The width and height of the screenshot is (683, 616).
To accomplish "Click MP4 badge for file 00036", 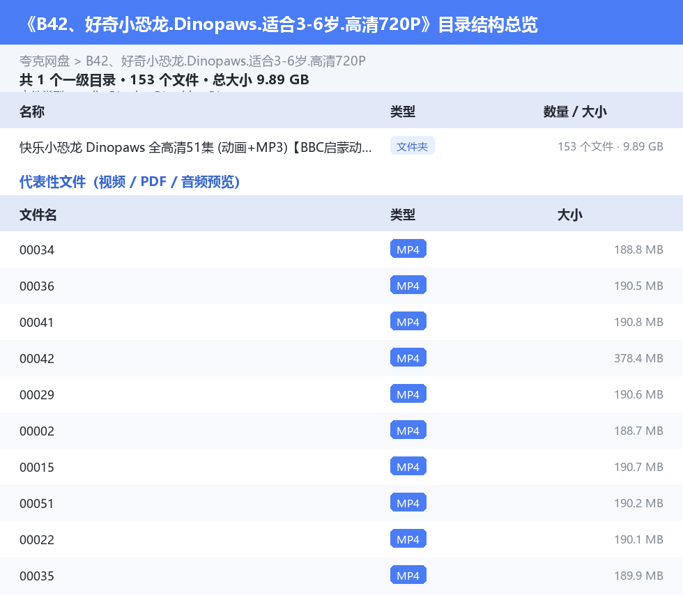I will pos(408,285).
